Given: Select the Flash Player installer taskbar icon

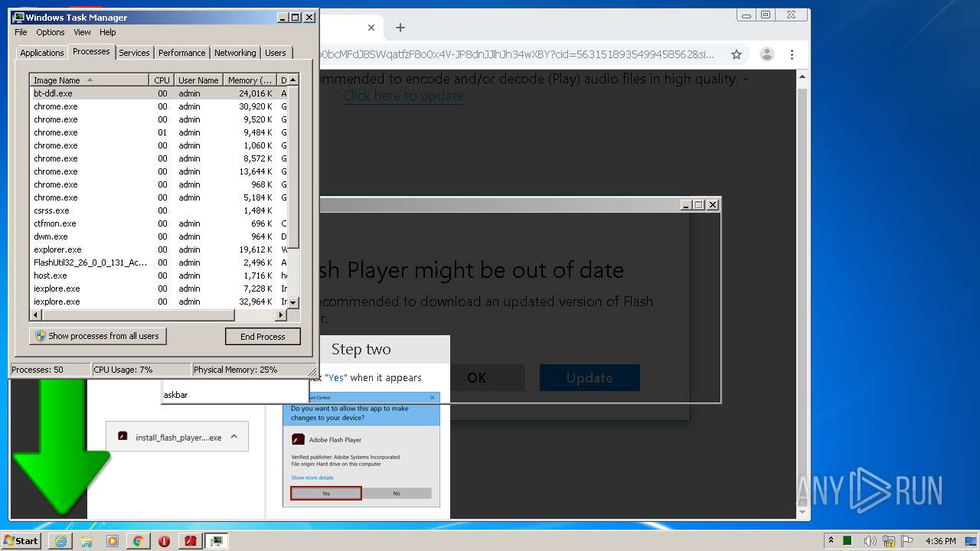Looking at the screenshot, I should point(190,540).
